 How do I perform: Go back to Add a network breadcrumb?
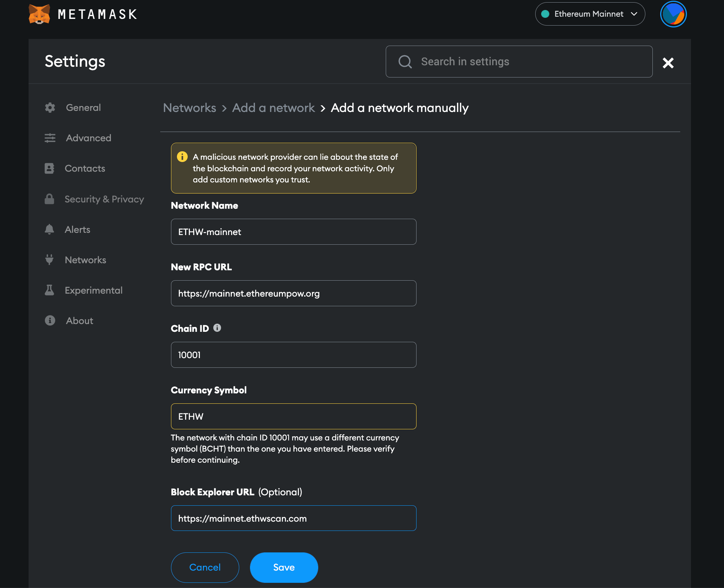coord(273,108)
